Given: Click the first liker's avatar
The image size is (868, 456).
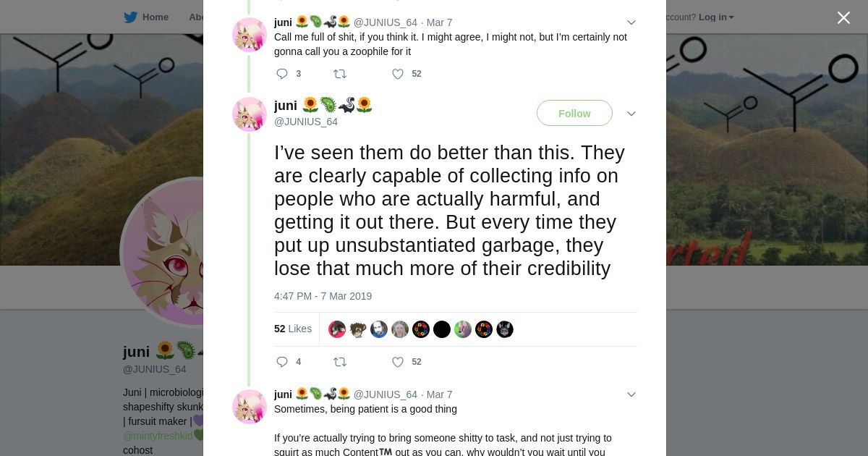Looking at the screenshot, I should (337, 329).
